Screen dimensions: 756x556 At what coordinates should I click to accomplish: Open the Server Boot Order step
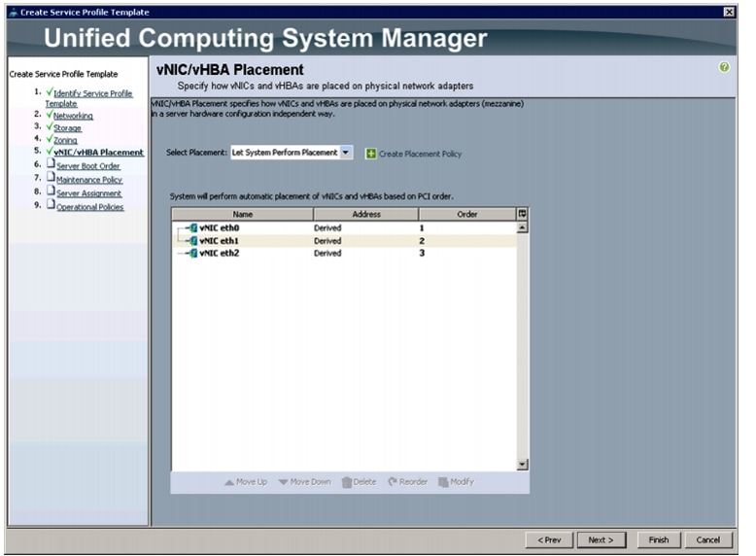click(x=88, y=166)
